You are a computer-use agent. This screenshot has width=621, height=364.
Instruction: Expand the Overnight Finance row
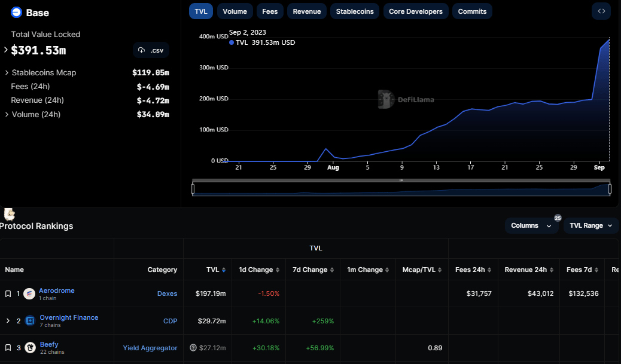pyautogui.click(x=8, y=321)
